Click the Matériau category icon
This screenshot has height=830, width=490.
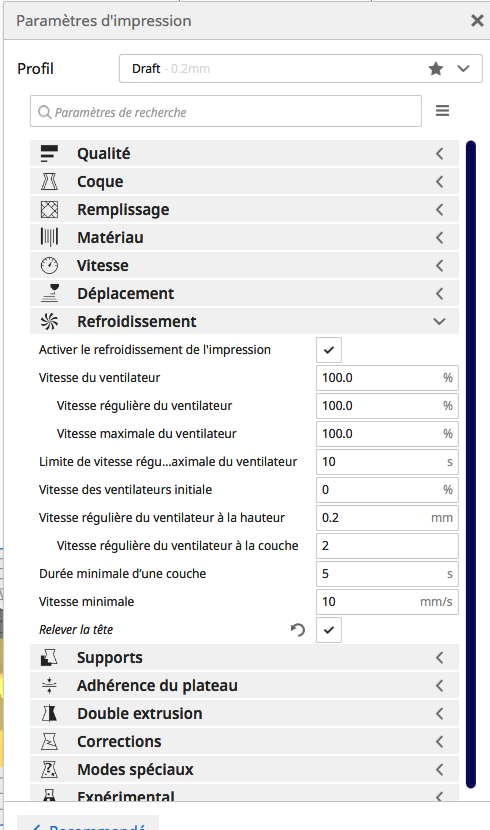click(x=49, y=238)
